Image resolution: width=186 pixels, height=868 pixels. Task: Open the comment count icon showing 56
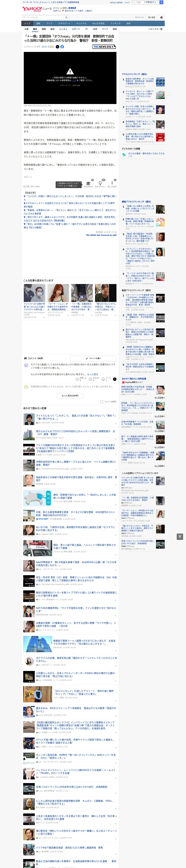pyautogui.click(x=44, y=47)
